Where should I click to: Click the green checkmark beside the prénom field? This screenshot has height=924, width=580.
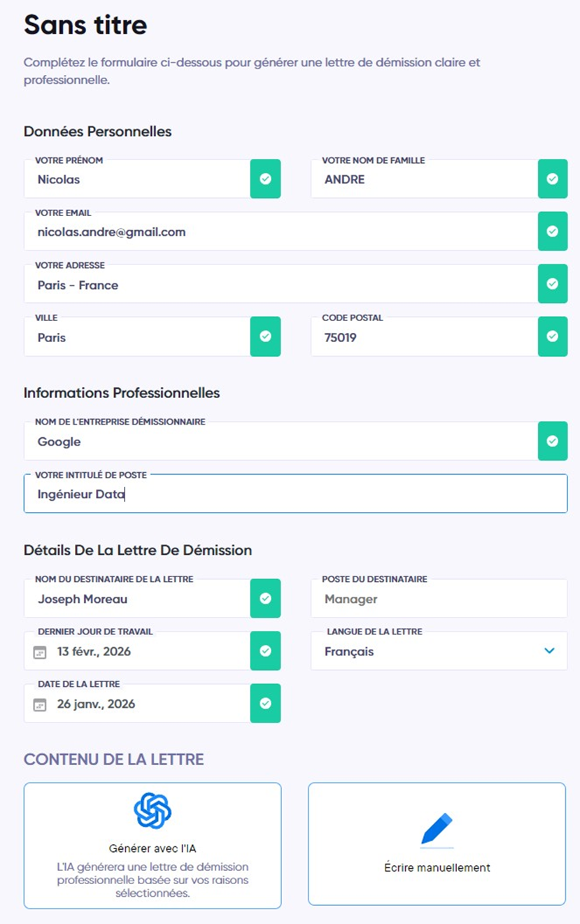(x=266, y=179)
